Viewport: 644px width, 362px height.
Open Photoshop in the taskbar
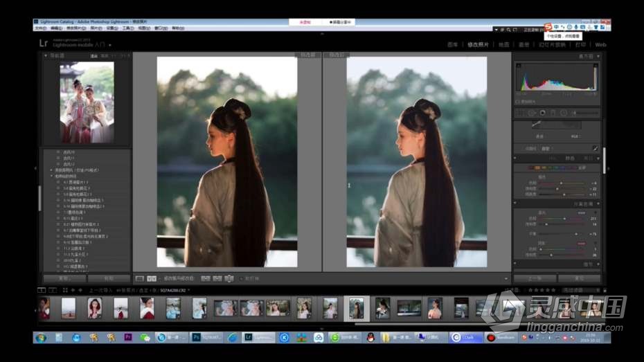(x=208, y=337)
